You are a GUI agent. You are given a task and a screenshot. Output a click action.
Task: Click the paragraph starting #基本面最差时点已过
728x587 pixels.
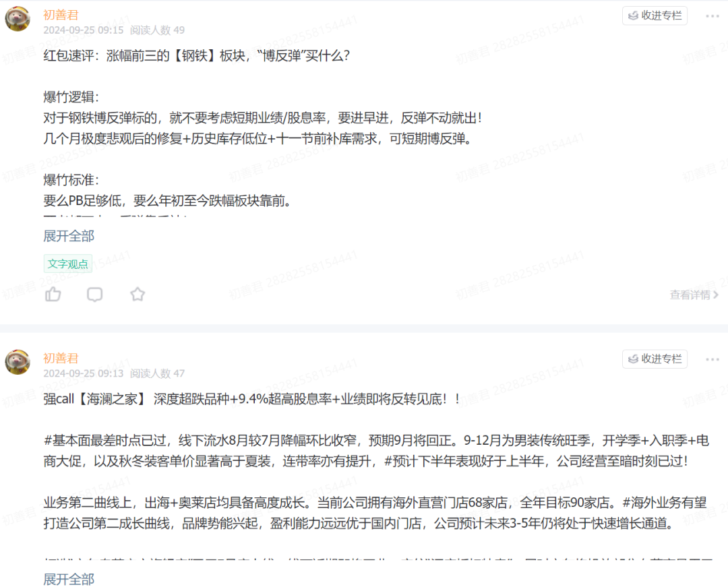376,451
